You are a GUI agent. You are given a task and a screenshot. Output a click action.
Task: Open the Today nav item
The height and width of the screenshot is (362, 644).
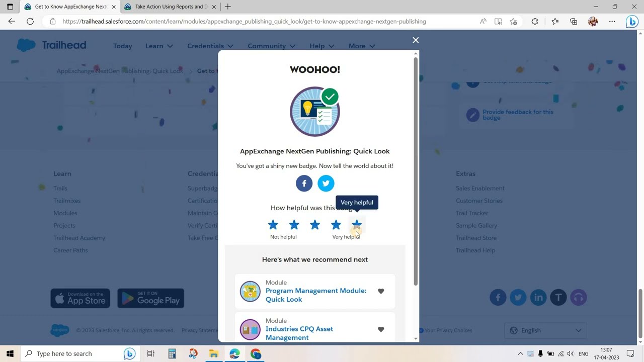click(x=122, y=46)
